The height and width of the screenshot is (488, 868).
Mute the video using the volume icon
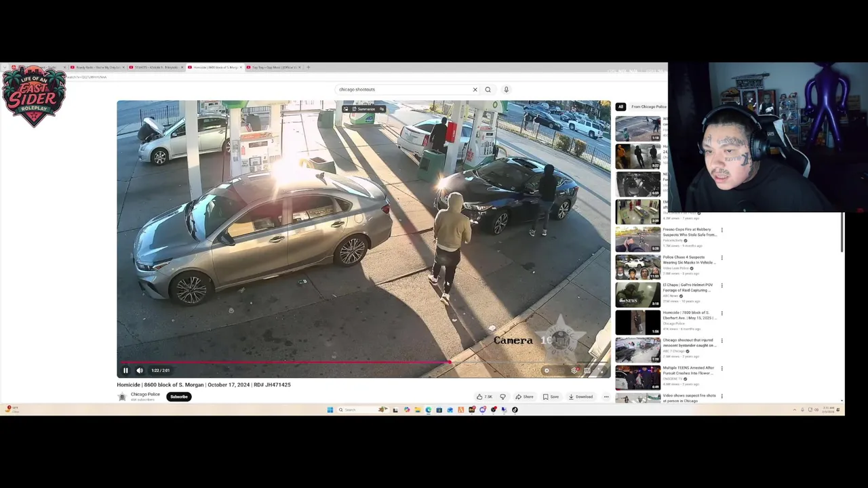click(x=140, y=370)
